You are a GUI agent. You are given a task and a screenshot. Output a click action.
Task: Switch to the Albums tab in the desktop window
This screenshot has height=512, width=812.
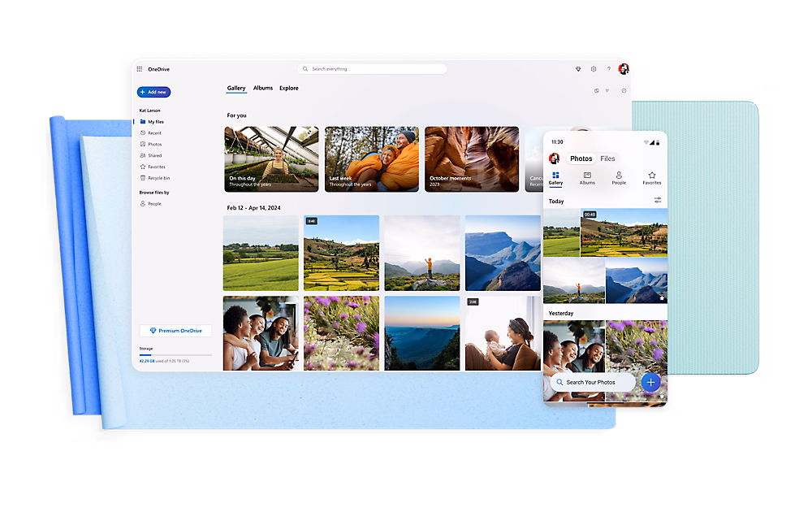(x=263, y=88)
